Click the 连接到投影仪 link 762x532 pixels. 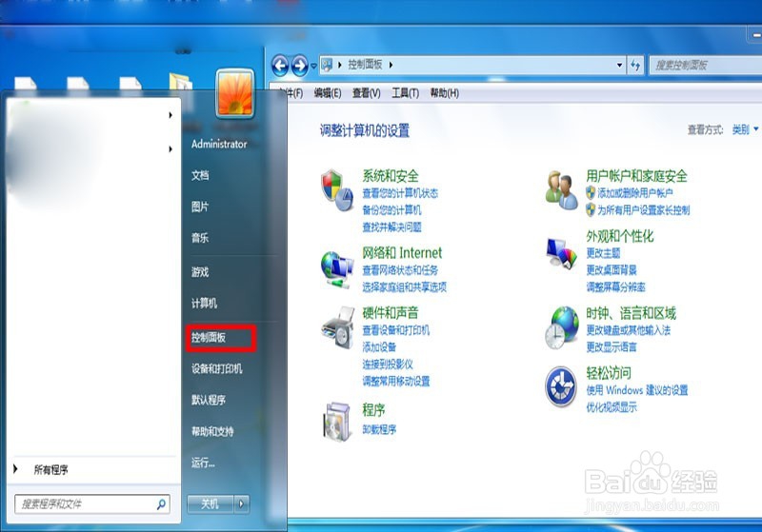coord(388,365)
